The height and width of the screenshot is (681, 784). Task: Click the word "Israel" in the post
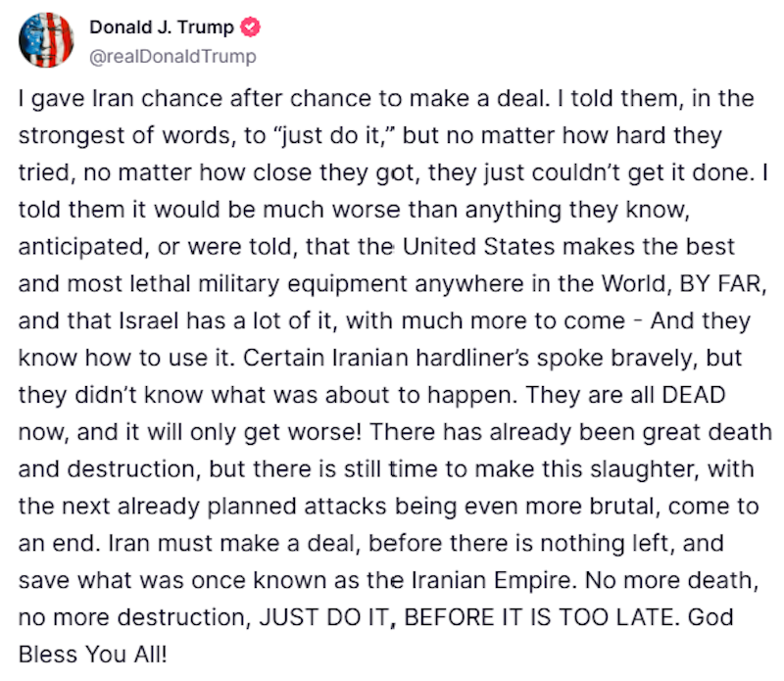pos(149,320)
